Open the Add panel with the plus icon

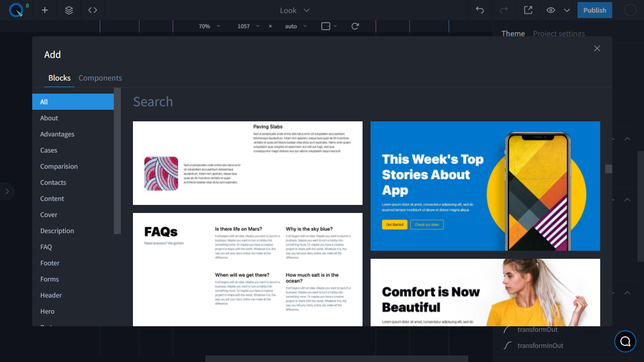coord(45,10)
